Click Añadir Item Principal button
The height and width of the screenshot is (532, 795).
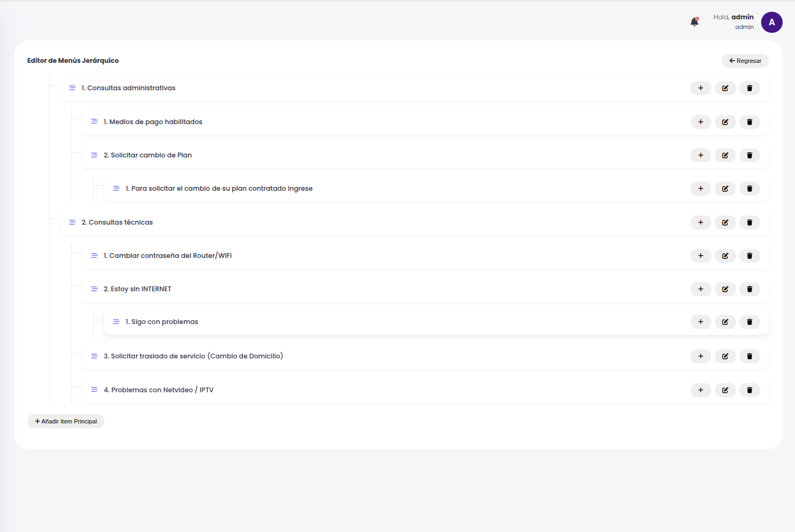[x=66, y=421]
